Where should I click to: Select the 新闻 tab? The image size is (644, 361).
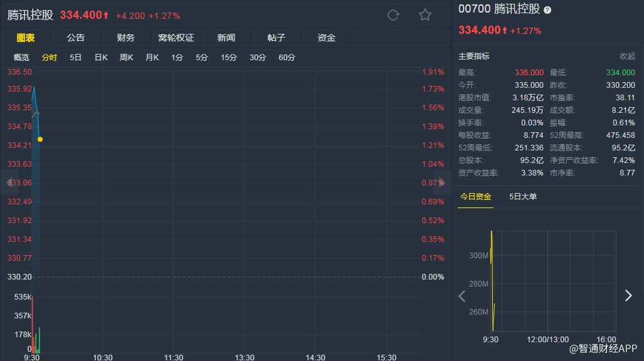pos(226,38)
